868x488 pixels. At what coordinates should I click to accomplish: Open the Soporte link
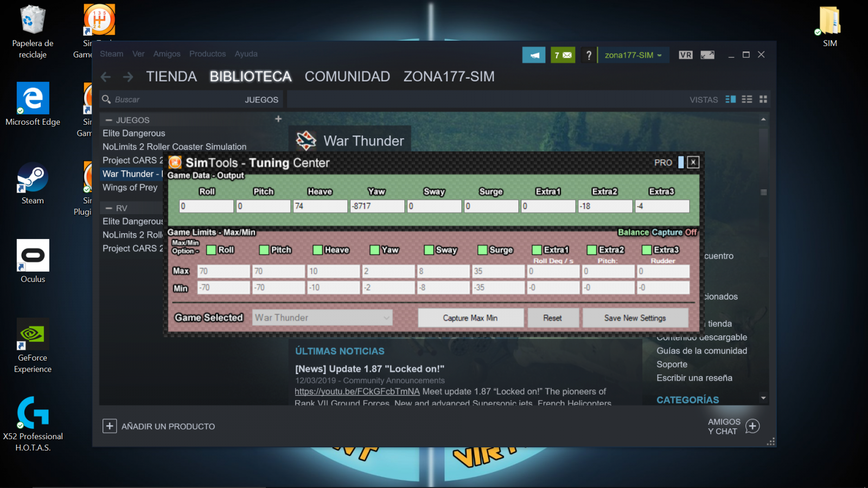672,364
